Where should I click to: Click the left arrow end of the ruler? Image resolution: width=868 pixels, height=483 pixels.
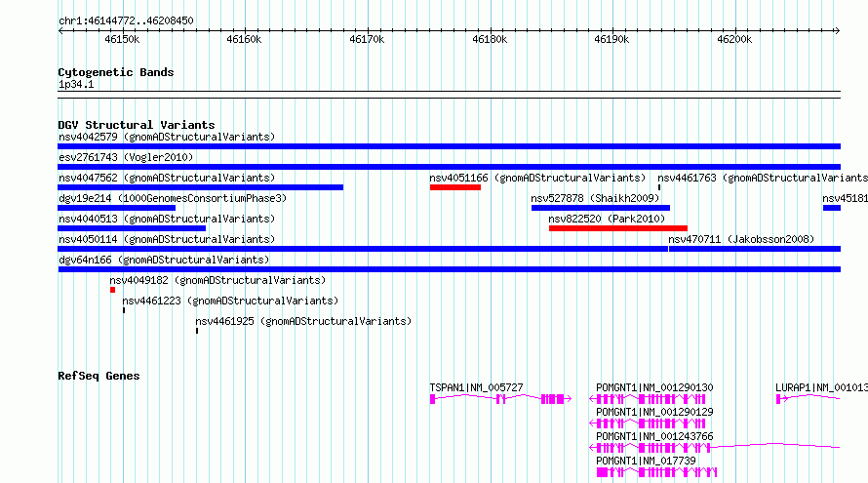pos(60,30)
